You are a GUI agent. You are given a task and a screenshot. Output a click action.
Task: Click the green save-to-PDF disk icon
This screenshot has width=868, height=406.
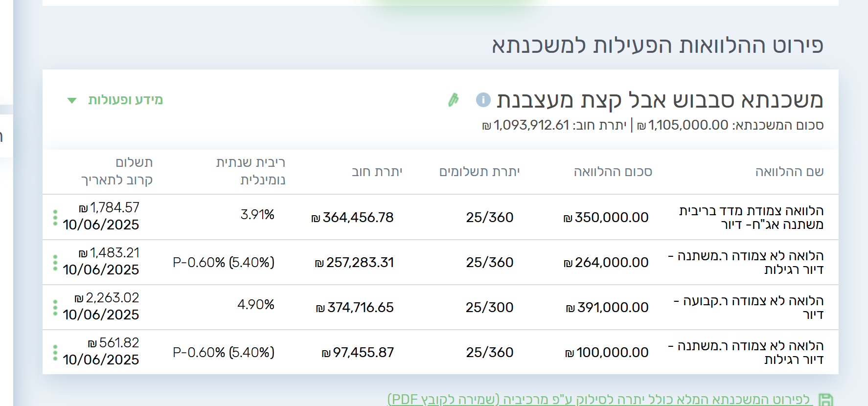tap(825, 400)
